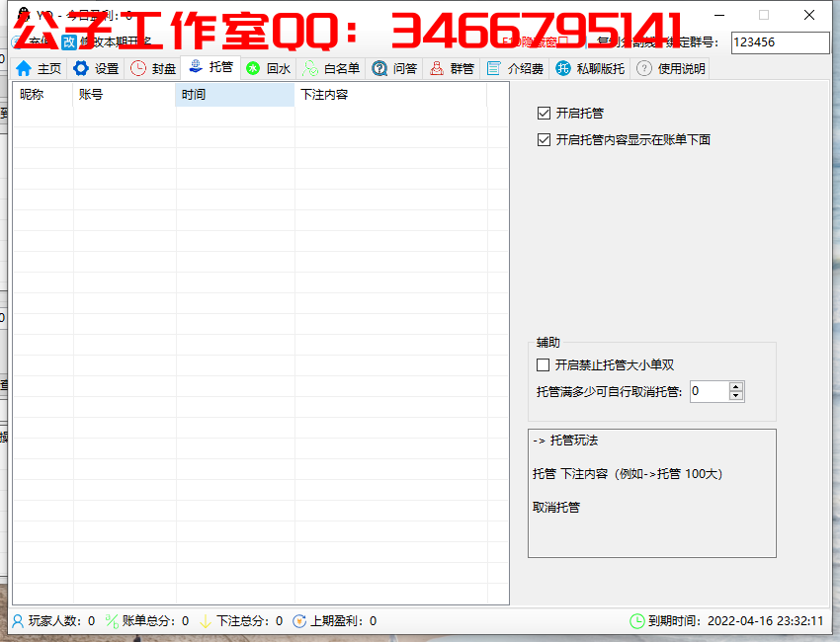
Task: Click the 玩家人数 person icon
Action: (18, 621)
